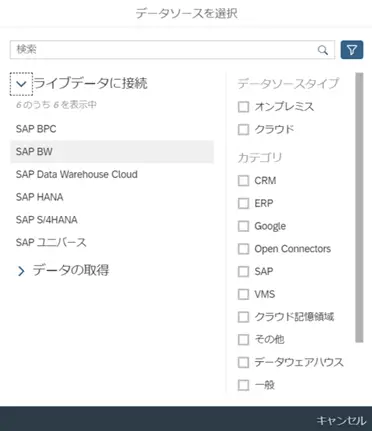Tick the 一般 category checkbox

coord(243,385)
